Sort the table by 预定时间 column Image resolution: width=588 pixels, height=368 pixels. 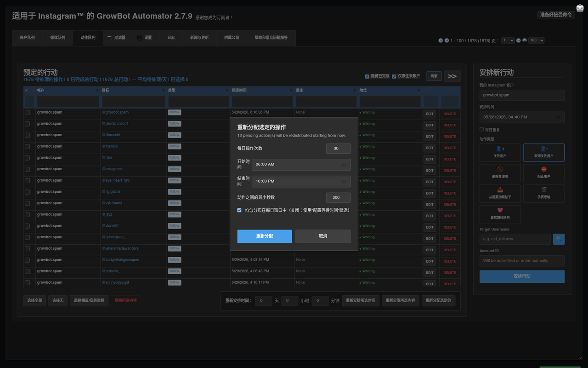pos(262,91)
